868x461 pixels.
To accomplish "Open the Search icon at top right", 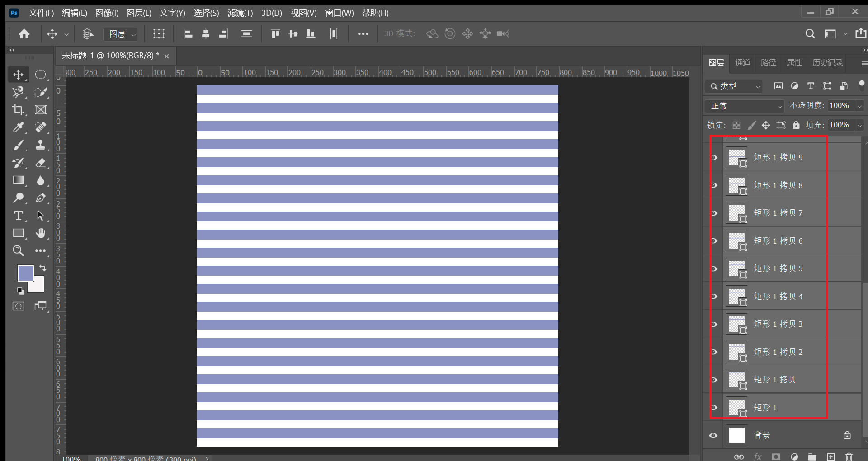I will pos(810,34).
